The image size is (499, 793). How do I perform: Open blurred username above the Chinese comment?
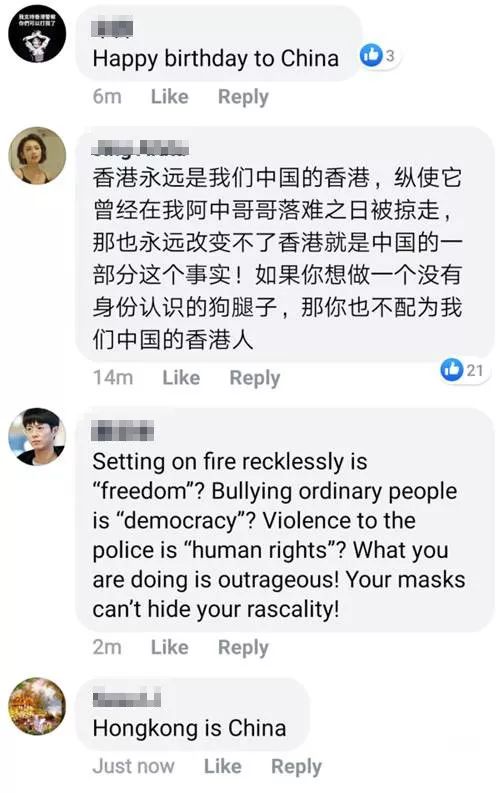pyautogui.click(x=141, y=148)
